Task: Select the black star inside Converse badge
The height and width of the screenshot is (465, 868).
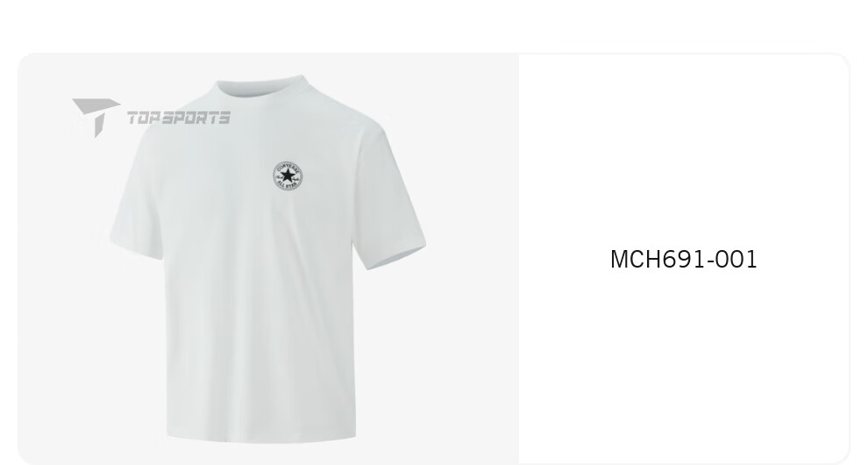Action: point(288,176)
